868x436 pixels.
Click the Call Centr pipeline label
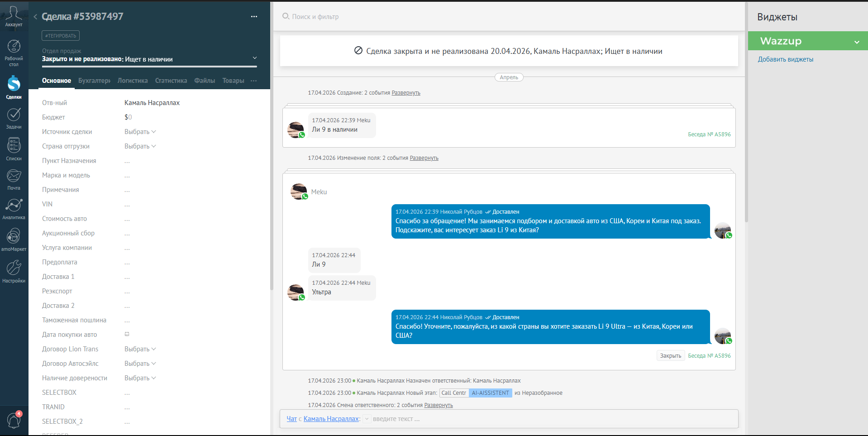click(x=454, y=393)
